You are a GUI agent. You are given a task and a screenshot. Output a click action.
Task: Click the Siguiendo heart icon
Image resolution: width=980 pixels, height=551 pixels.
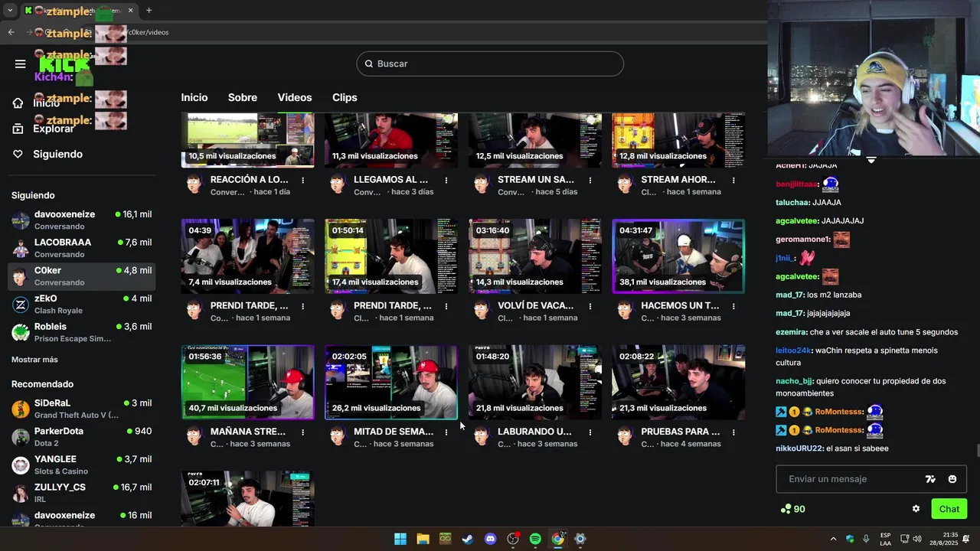click(18, 155)
